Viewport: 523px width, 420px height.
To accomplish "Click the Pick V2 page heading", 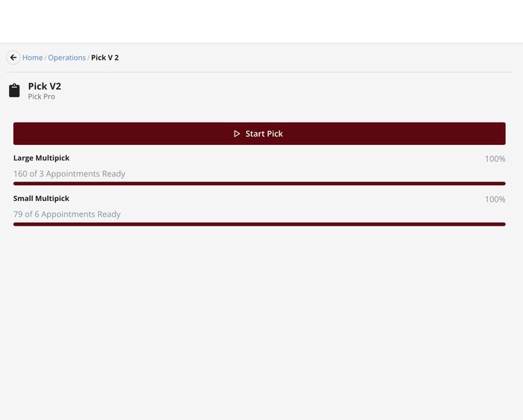I will point(44,87).
